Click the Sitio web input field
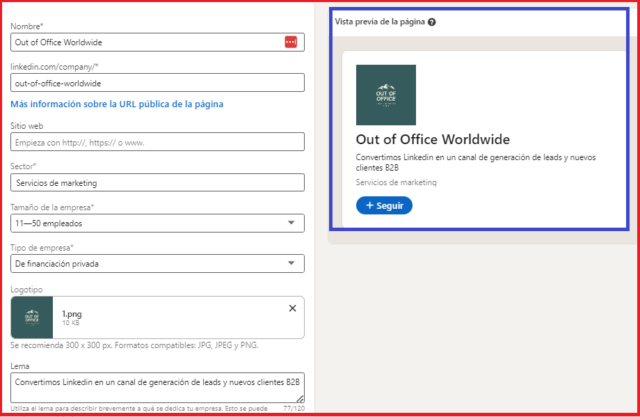Viewport: 640px width, 417px height. tap(157, 142)
